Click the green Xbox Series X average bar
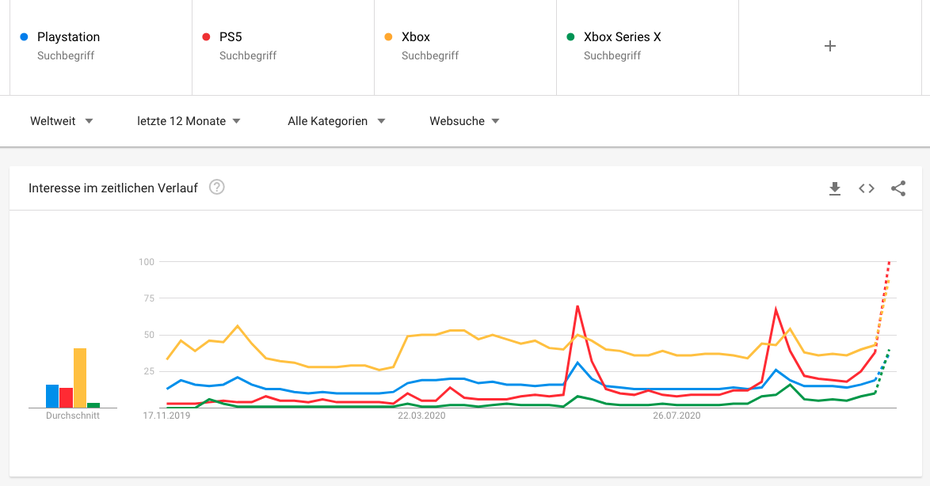 click(93, 405)
